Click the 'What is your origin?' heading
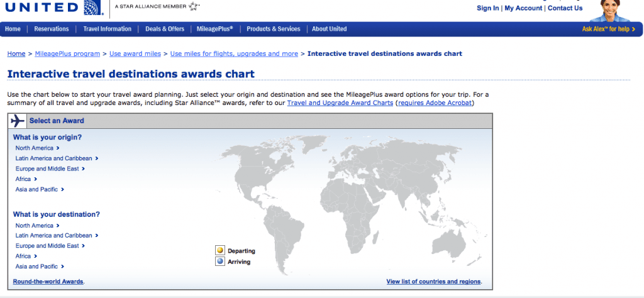This screenshot has height=298, width=644. pos(47,138)
